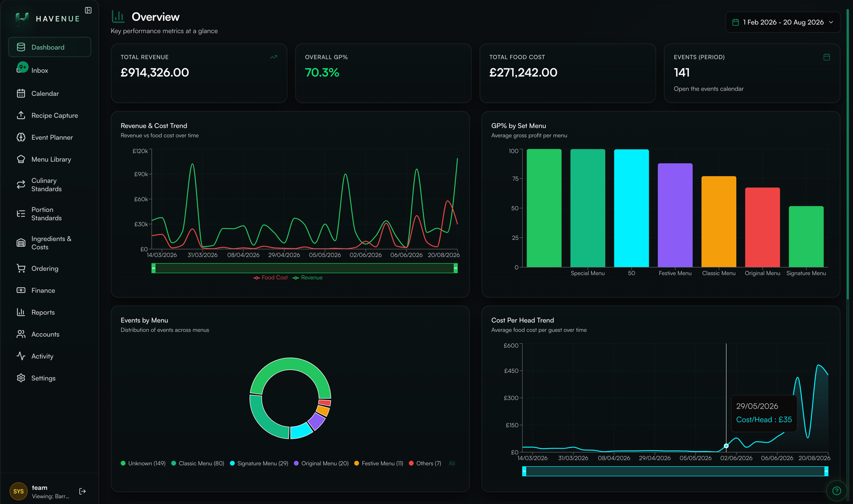Click the Event Planner brain icon
This screenshot has width=853, height=504.
click(x=21, y=137)
